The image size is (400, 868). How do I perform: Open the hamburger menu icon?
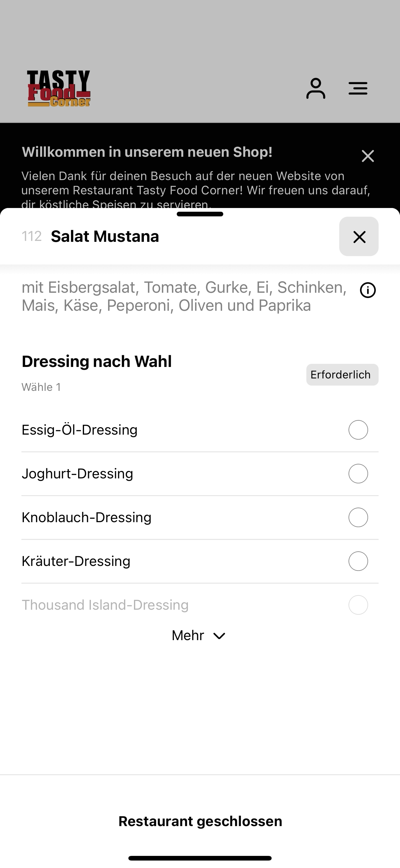point(358,88)
